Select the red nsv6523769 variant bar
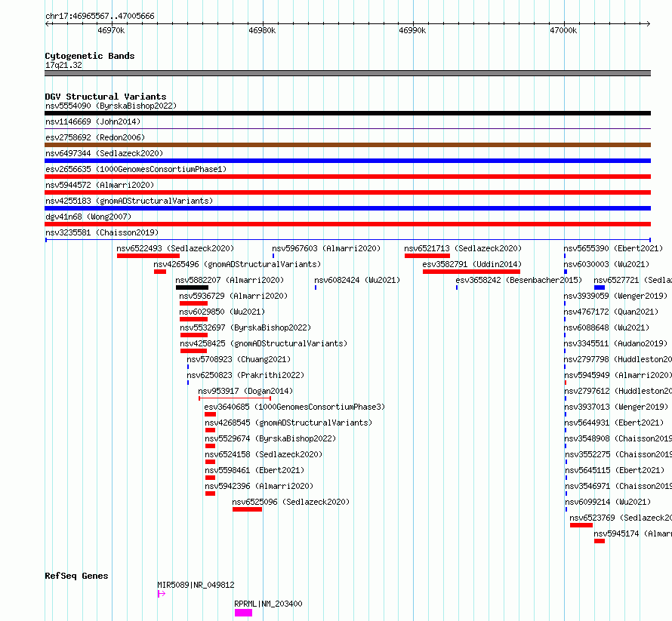Viewport: 672px width, 621px height. (x=581, y=525)
